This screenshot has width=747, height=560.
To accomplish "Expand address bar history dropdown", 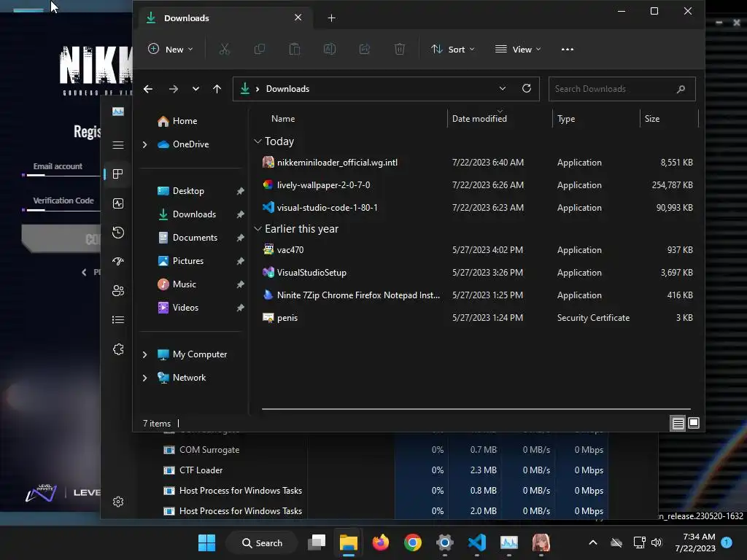I will (x=502, y=88).
